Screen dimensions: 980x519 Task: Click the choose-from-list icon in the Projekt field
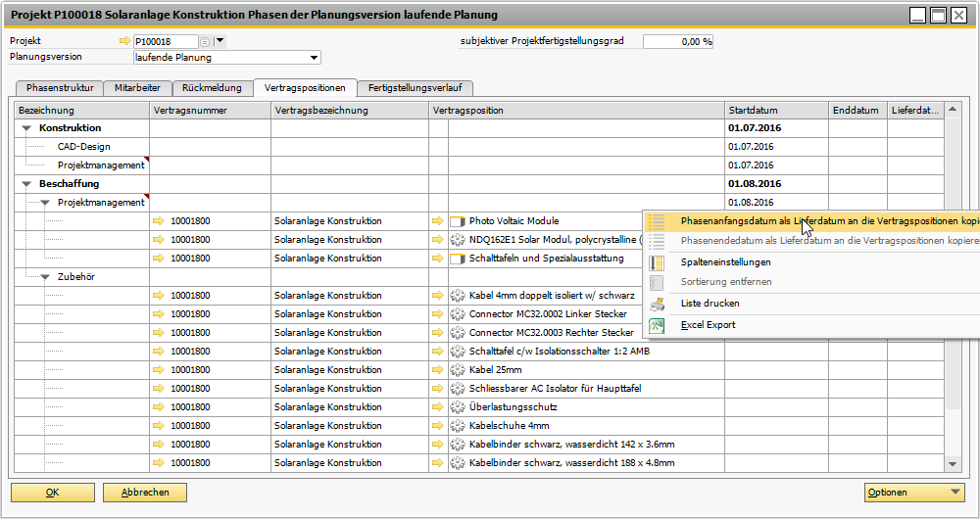(205, 41)
